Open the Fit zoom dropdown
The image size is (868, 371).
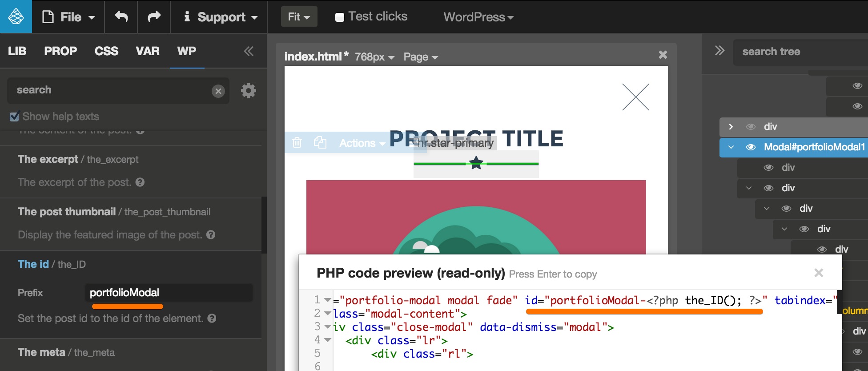coord(299,17)
